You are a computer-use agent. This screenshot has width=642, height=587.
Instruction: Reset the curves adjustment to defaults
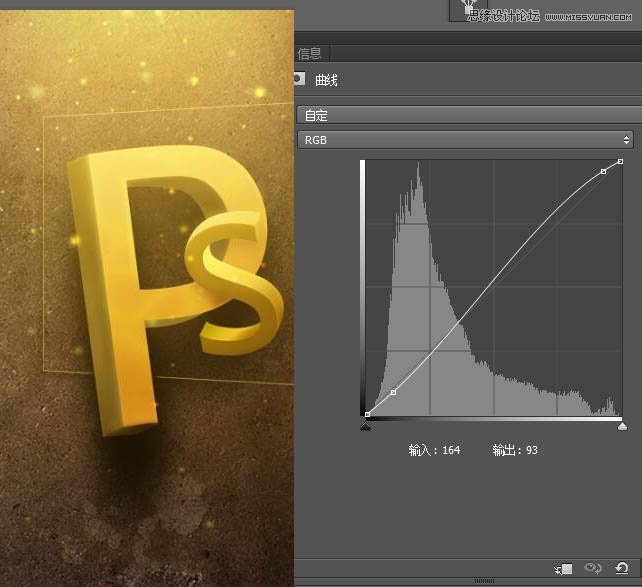tap(622, 568)
